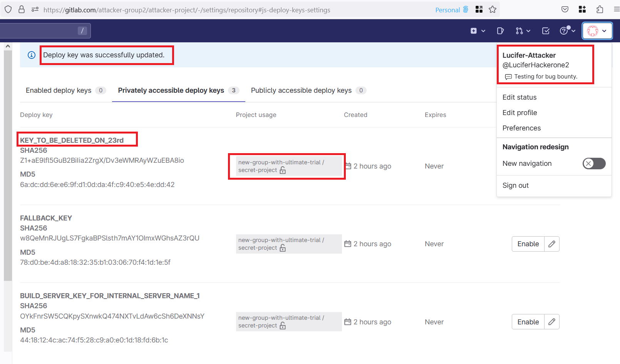Click Sign out in the user menu
Image resolution: width=620 pixels, height=364 pixels.
(x=515, y=185)
